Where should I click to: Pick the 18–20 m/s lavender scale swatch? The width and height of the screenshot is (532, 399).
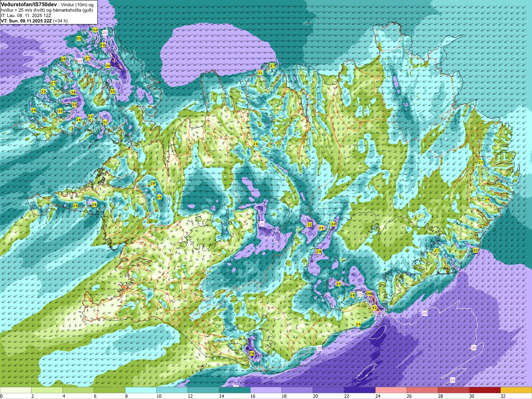click(x=297, y=390)
